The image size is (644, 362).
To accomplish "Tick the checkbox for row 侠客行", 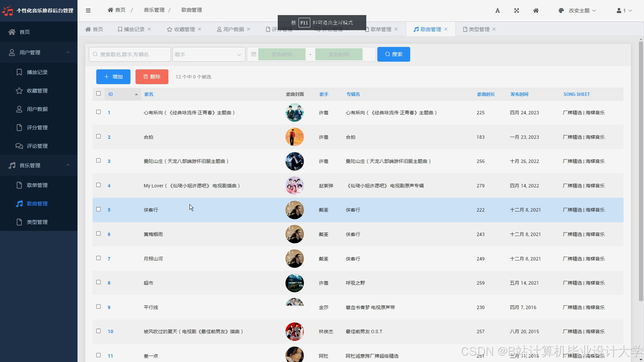I will [x=98, y=209].
